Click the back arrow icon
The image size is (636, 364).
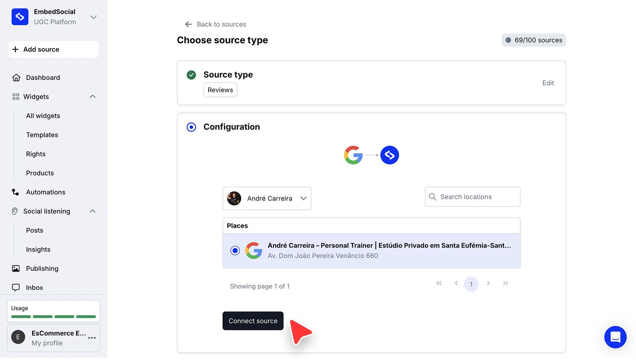point(189,24)
